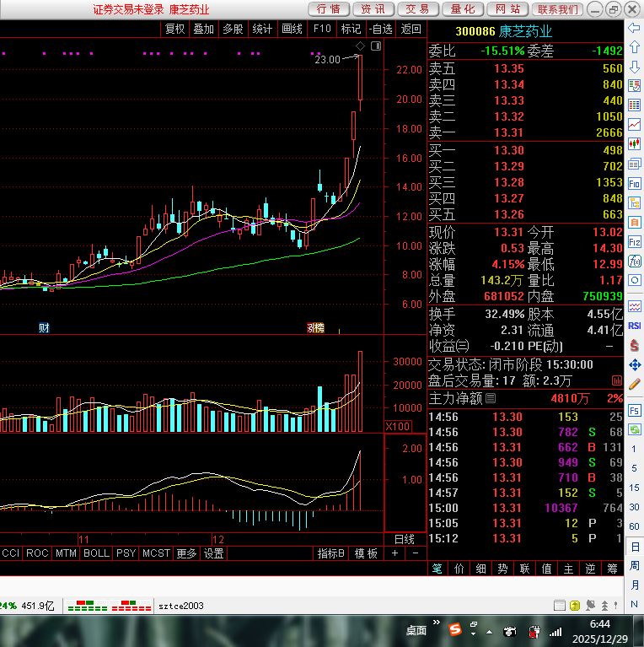The width and height of the screenshot is (644, 647).
Task: Click the small red chart icon beside 盘后交易量
Action: (616, 380)
